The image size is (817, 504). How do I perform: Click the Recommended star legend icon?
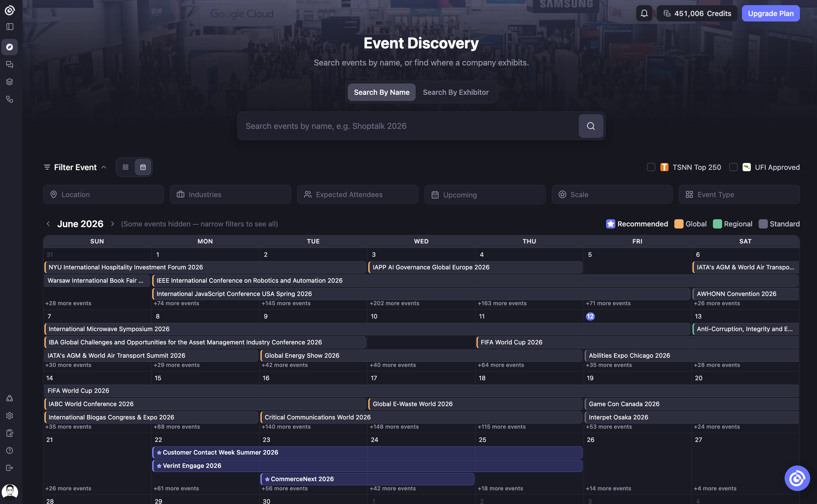coord(611,224)
